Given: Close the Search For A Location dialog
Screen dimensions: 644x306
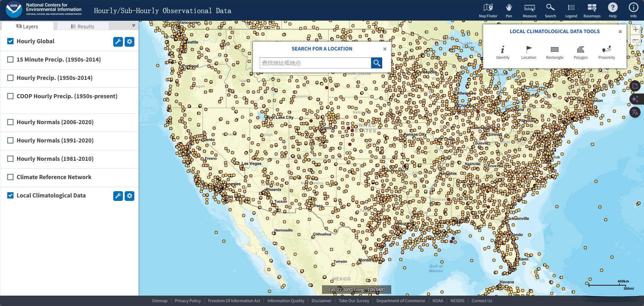Looking at the screenshot, I should [385, 49].
